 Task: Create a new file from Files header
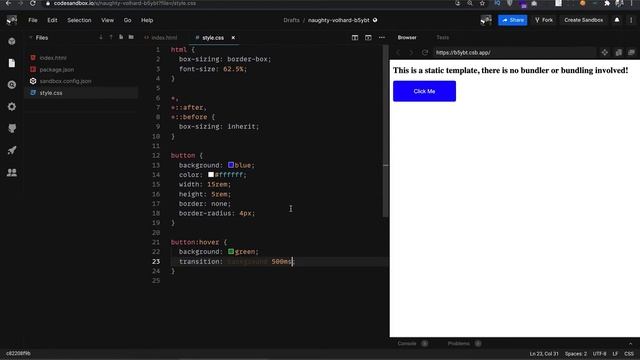[121, 37]
